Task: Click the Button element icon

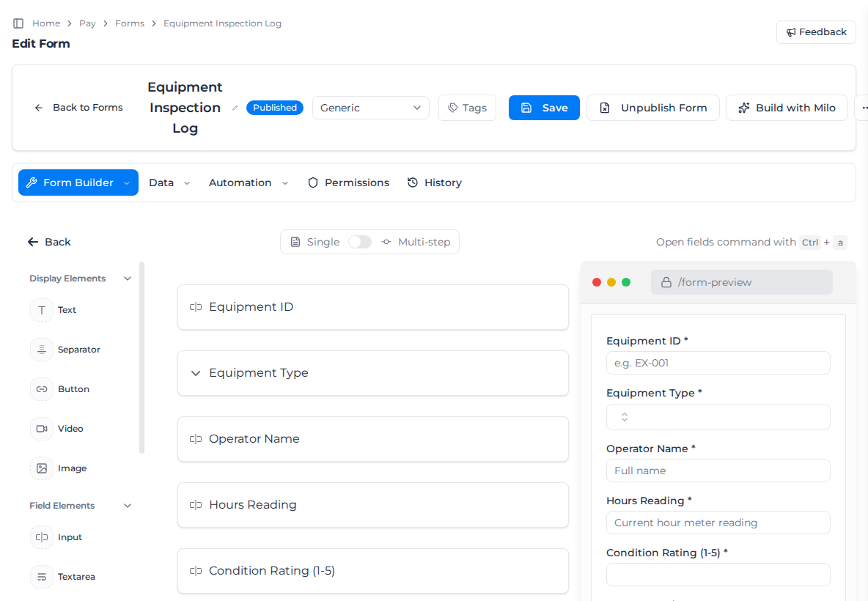Action: tap(42, 389)
